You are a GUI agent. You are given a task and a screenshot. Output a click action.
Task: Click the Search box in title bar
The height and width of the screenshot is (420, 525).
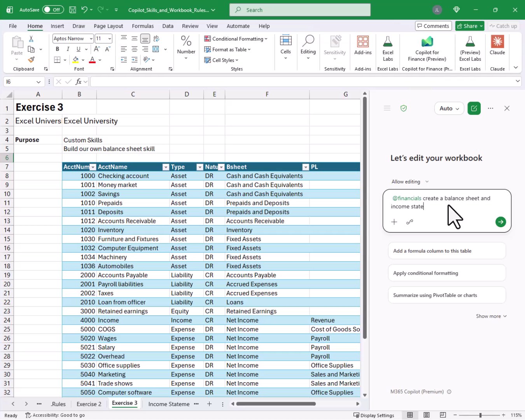300,10
